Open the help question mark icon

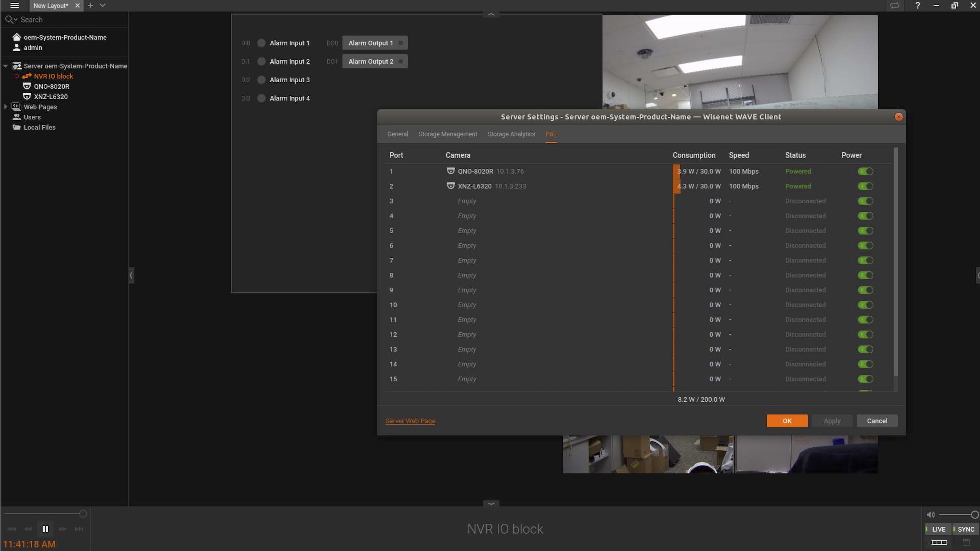click(918, 5)
